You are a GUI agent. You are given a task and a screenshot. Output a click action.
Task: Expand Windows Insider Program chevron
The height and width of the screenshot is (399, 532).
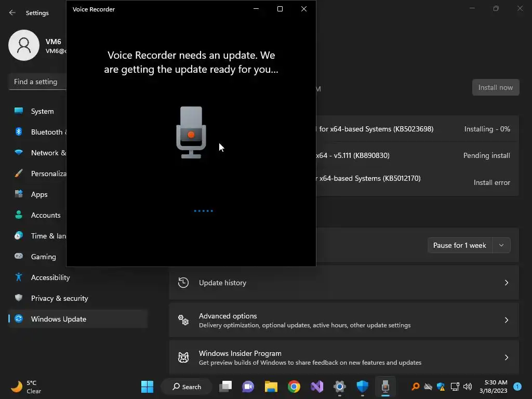click(x=506, y=357)
